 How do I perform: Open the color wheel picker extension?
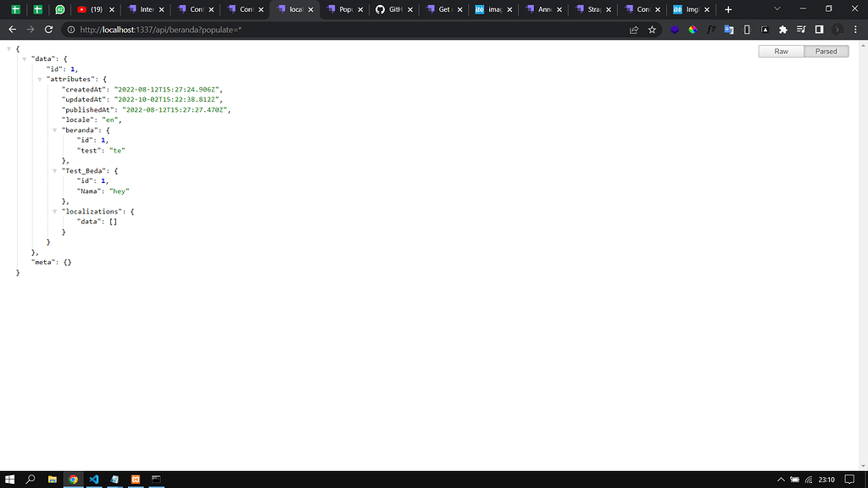693,30
